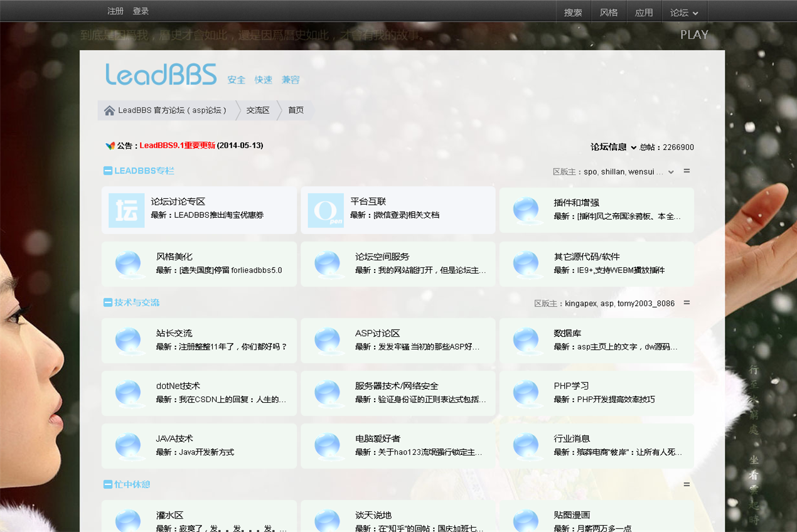Click the 灌水区 bubble icon

128,521
